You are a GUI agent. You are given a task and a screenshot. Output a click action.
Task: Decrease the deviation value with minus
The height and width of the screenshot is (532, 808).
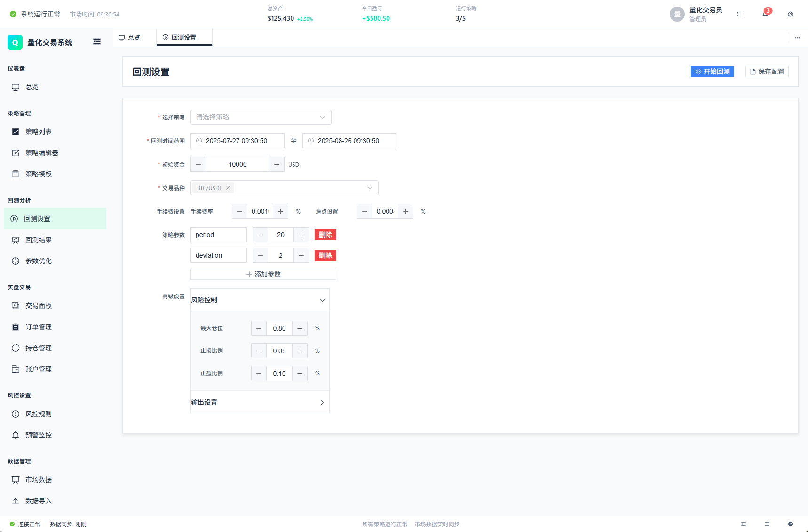point(260,255)
